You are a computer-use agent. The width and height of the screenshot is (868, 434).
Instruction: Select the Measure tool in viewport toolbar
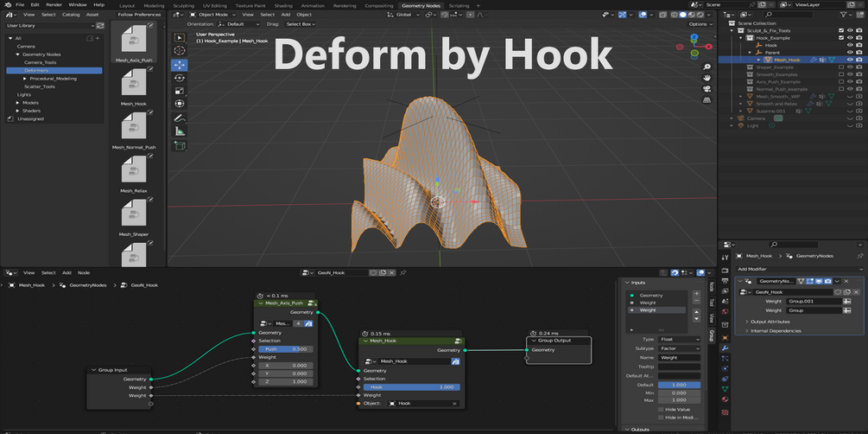180,131
